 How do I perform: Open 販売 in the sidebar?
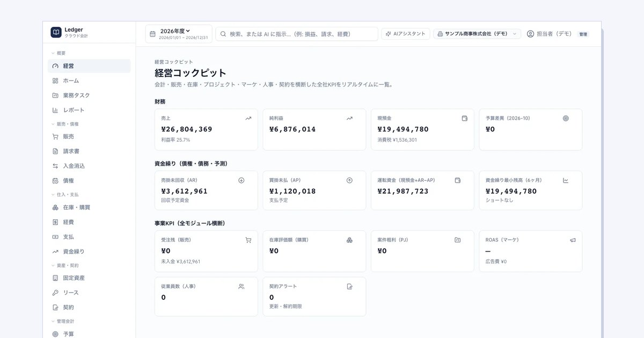click(x=89, y=137)
